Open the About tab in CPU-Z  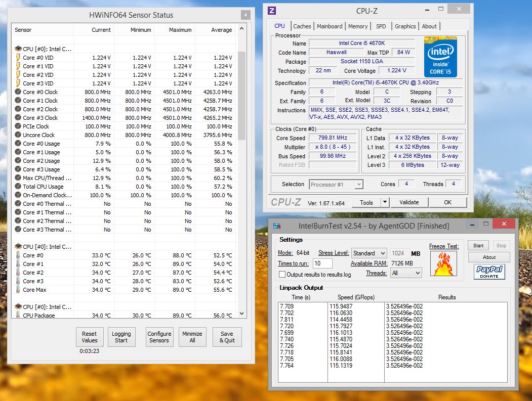click(429, 26)
